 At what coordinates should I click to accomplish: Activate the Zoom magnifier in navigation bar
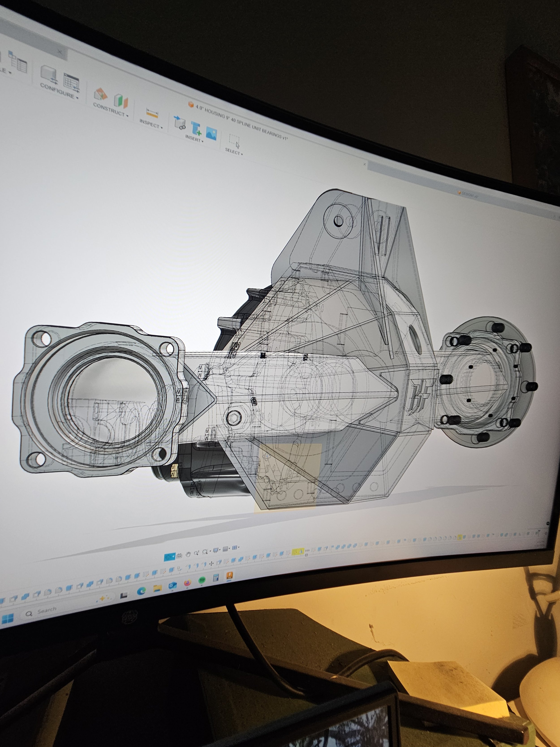196,553
